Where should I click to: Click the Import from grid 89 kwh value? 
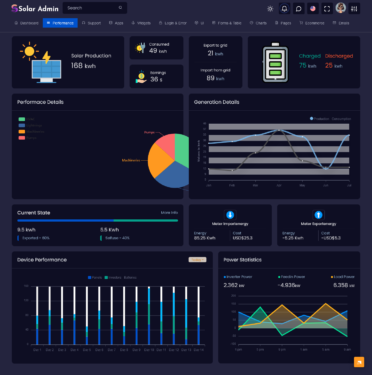(x=215, y=78)
